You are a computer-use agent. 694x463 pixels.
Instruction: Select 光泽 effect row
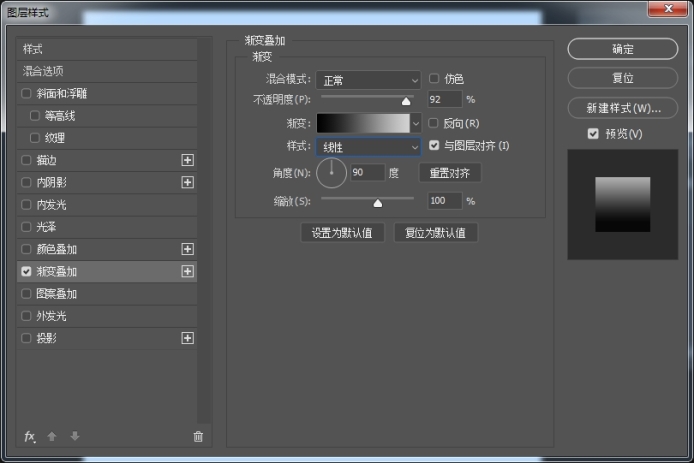click(x=107, y=227)
